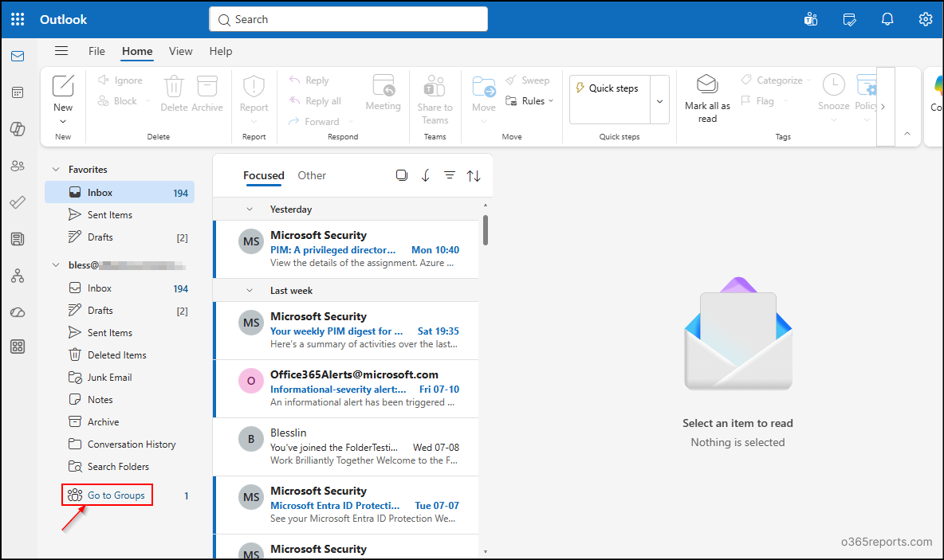
Task: Open the My Day icon in top bar
Action: tap(849, 19)
